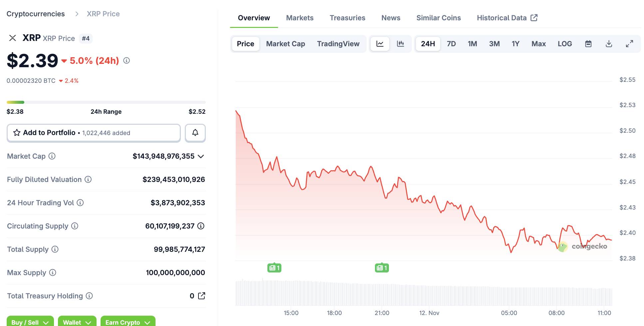Open Total Treasury Holding external link icon
Screen dimensions: 644x326
(x=201, y=296)
